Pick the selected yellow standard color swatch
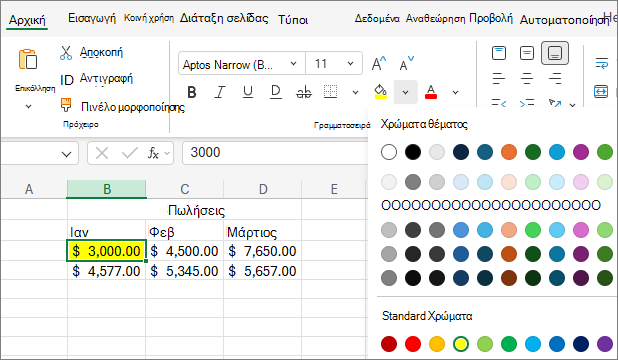This screenshot has height=360, width=618. pos(461,344)
